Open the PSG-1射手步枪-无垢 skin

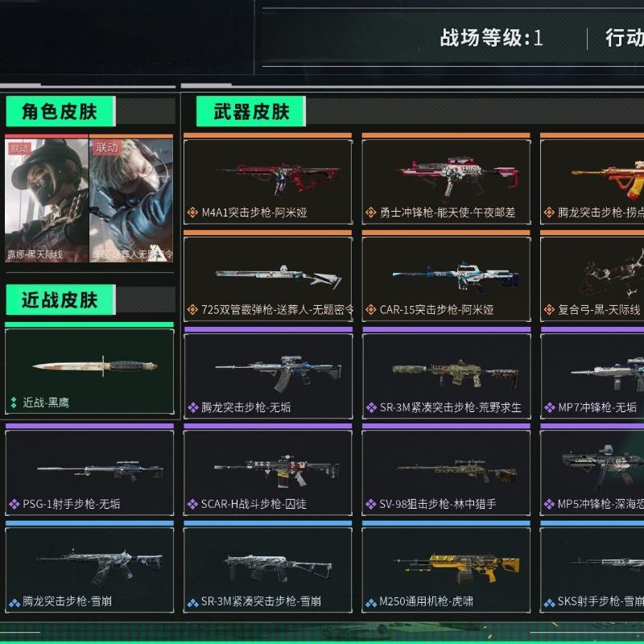(x=89, y=473)
